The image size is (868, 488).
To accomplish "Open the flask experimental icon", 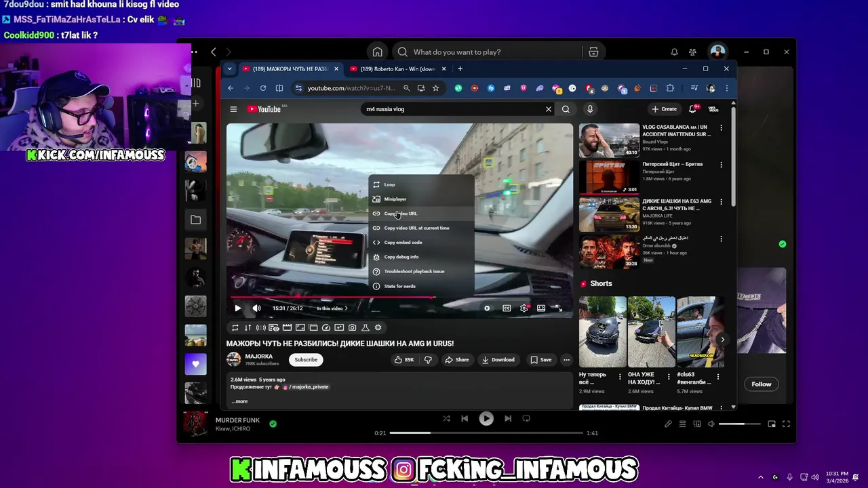I will point(365,327).
